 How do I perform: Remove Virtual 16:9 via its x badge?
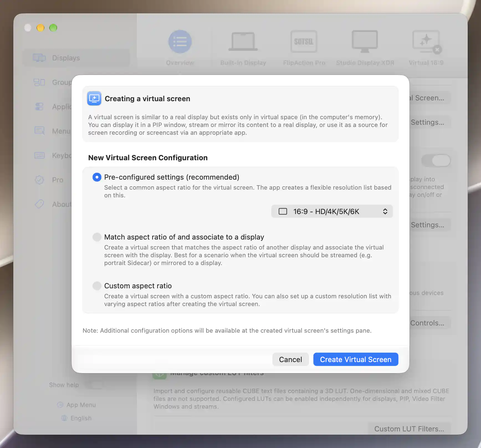437,50
